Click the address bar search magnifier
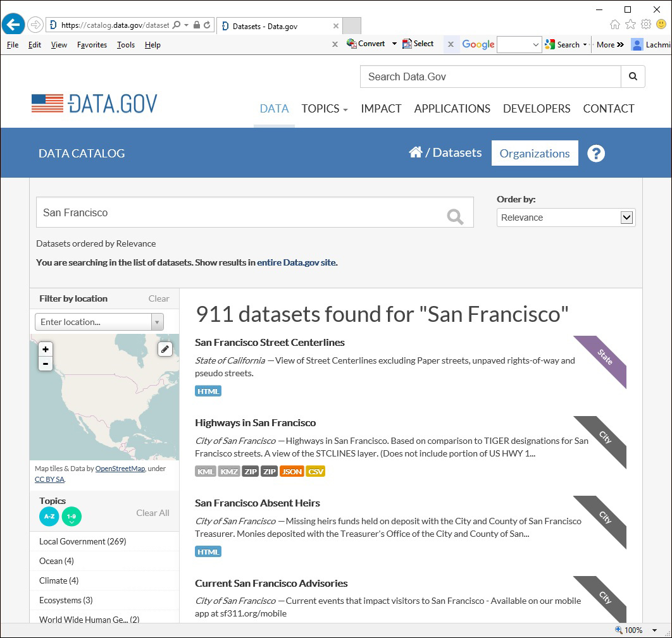The height and width of the screenshot is (638, 672). [x=176, y=25]
